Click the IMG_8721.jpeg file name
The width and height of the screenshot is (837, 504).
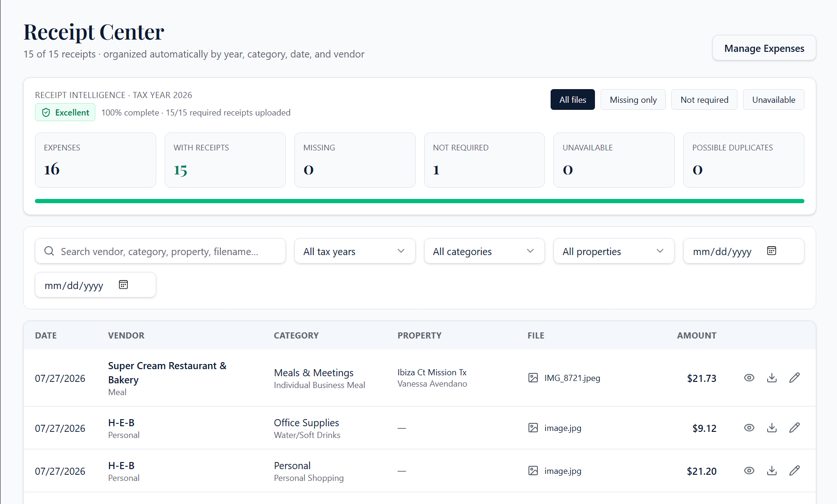[x=572, y=378]
